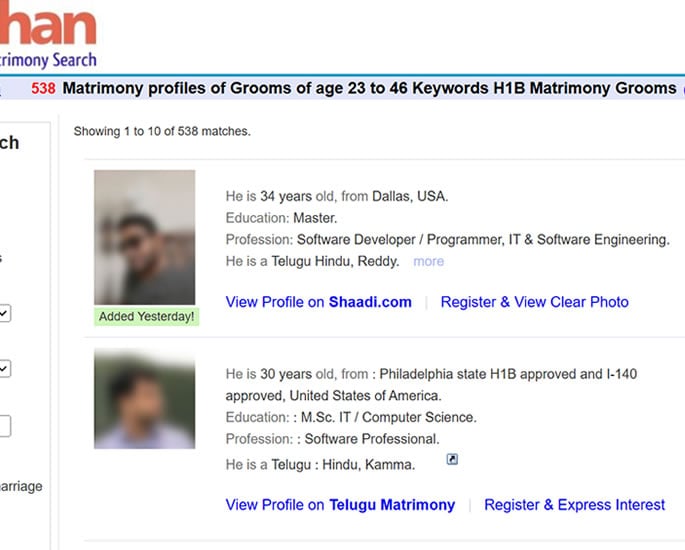Click the empty box in left sidebar
The width and height of the screenshot is (685, 550).
tap(4, 425)
